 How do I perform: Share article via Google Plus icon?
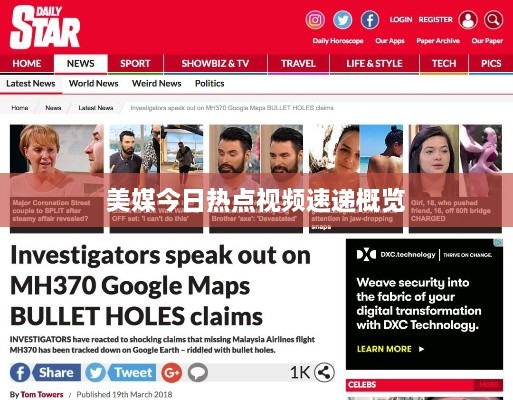172,372
